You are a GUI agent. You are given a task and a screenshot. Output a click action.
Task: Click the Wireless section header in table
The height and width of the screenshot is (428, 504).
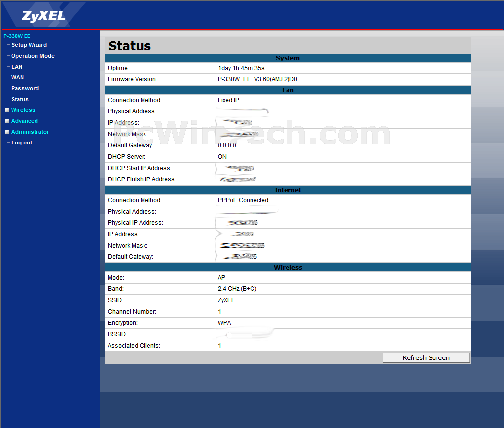(x=288, y=267)
